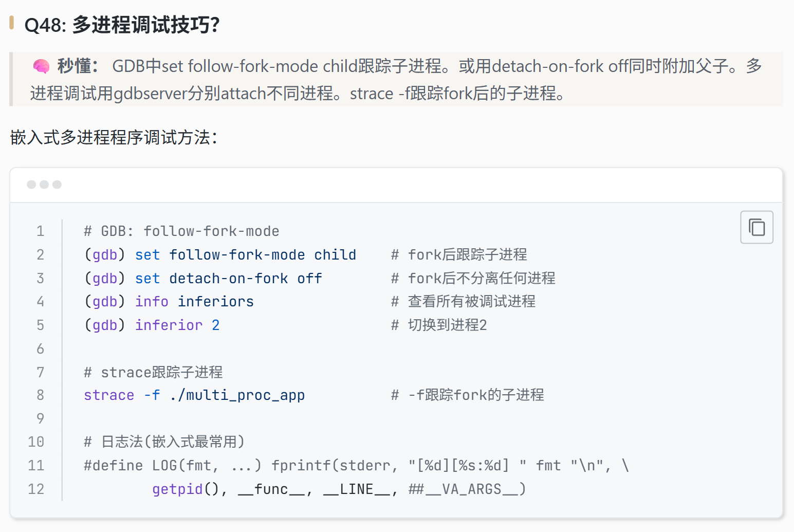Click the Q48 多进程调试技巧 heading
Screen dimensions: 794x532
(x=122, y=25)
